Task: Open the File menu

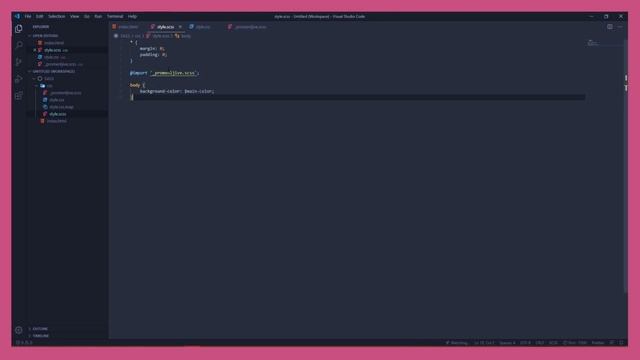Action: [28, 16]
